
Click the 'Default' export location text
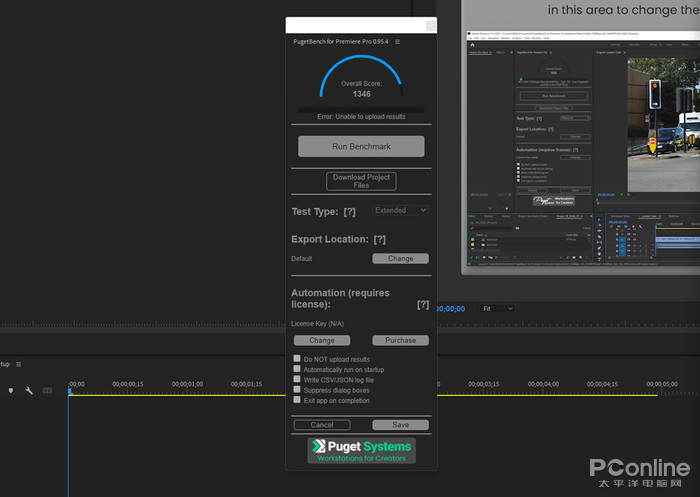coord(301,259)
